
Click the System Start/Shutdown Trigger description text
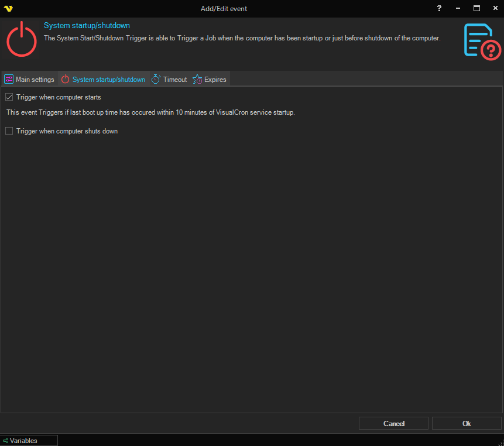tap(242, 38)
